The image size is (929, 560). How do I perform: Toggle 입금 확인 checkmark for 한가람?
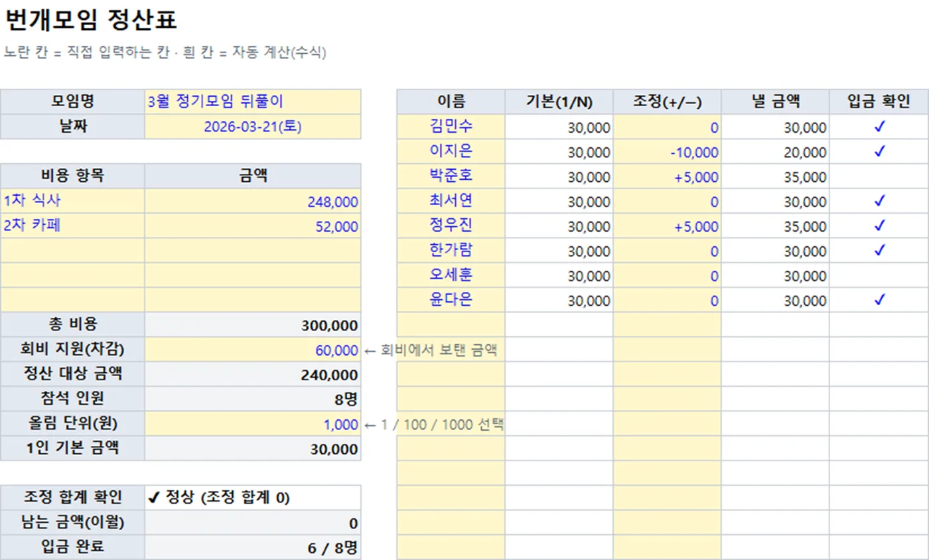tap(879, 251)
